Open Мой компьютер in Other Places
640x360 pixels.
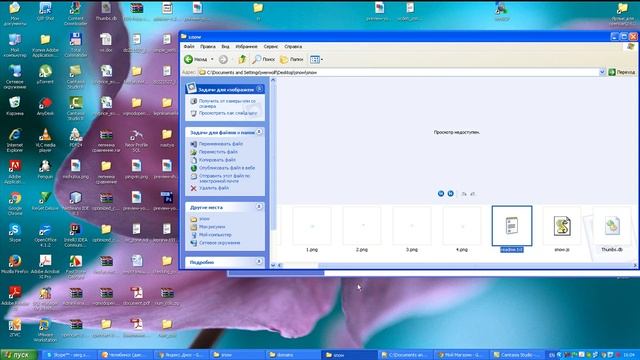215,235
